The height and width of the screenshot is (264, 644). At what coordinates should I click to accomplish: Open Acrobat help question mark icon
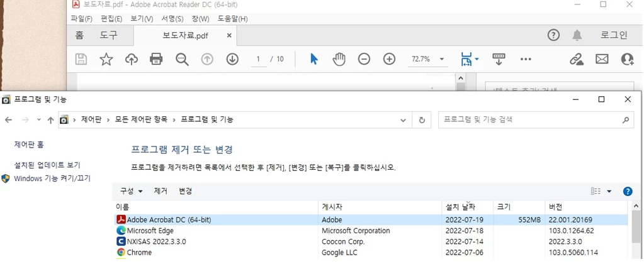pos(553,36)
